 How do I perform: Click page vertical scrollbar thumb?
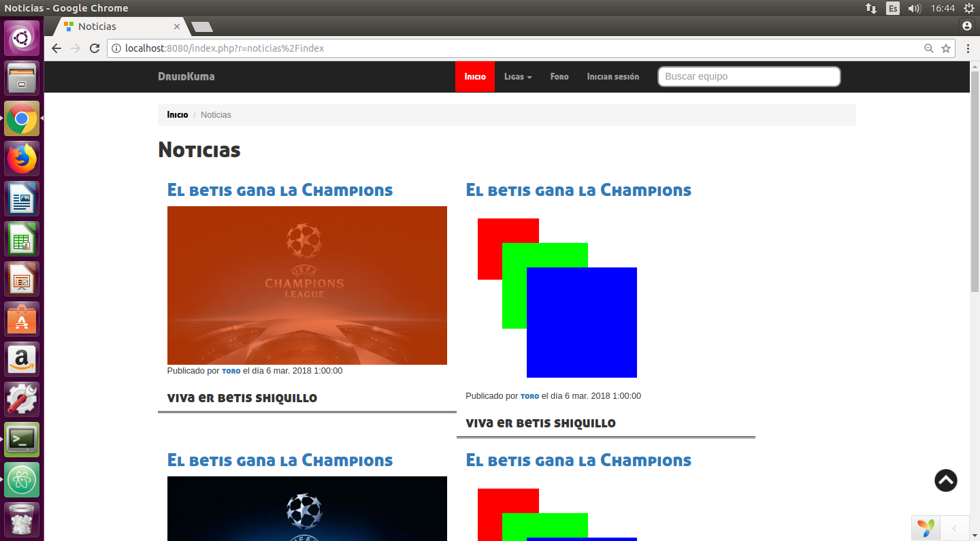coord(975,180)
